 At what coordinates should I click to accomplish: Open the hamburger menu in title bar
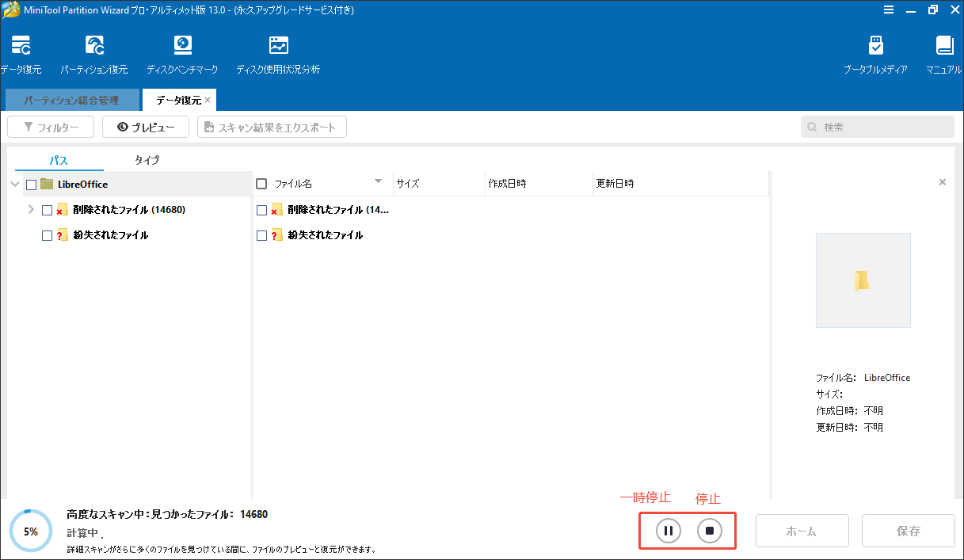[x=889, y=10]
